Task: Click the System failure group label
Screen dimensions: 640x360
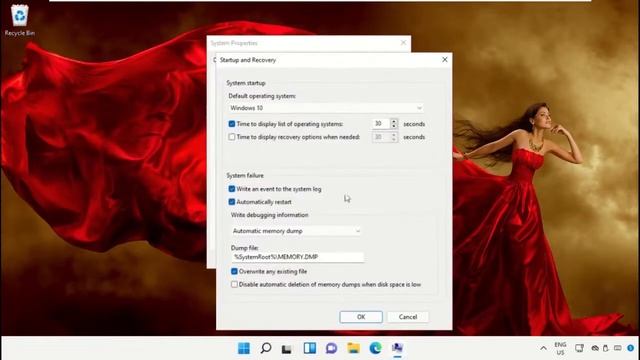Action: 245,176
